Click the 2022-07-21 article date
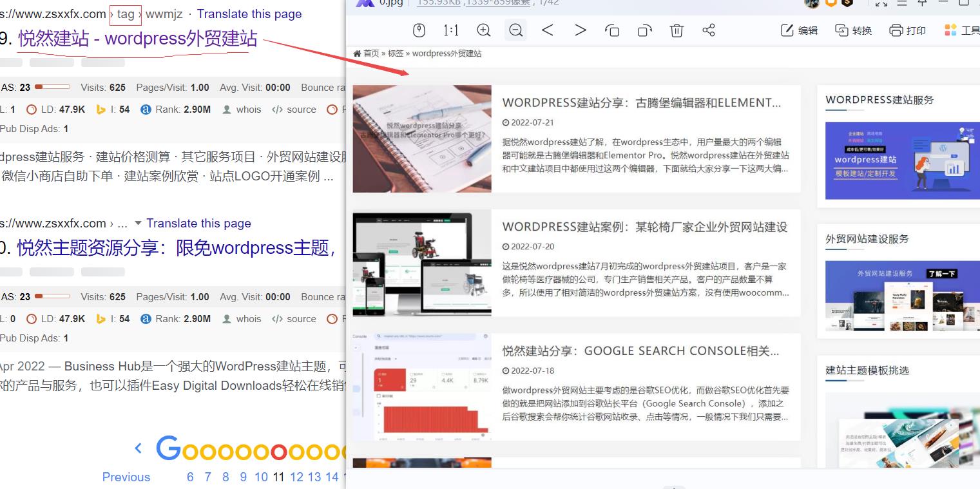This screenshot has width=980, height=489. tap(528, 122)
